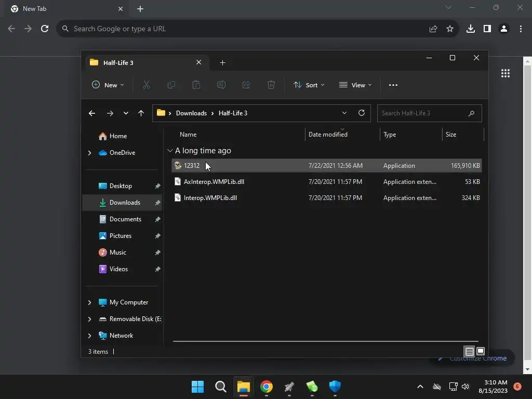Click the Search Half-Life 3 field

coord(430,113)
